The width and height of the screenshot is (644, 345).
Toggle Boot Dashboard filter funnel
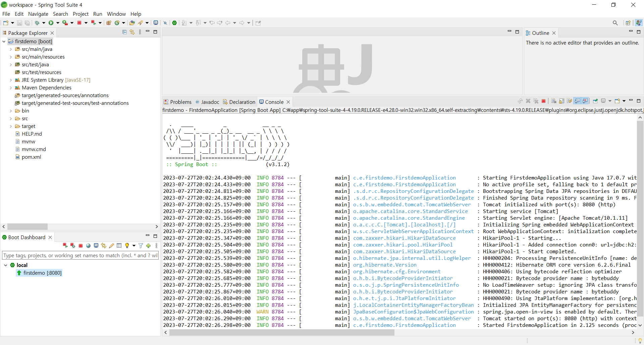(x=141, y=246)
